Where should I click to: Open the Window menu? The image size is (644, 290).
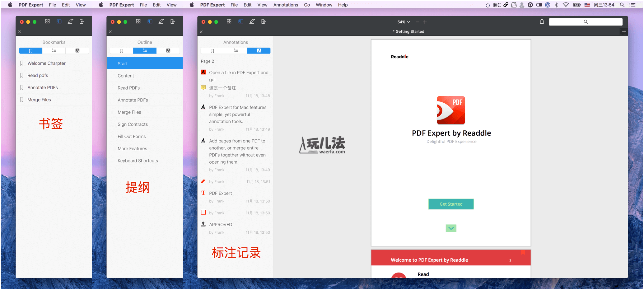point(324,5)
